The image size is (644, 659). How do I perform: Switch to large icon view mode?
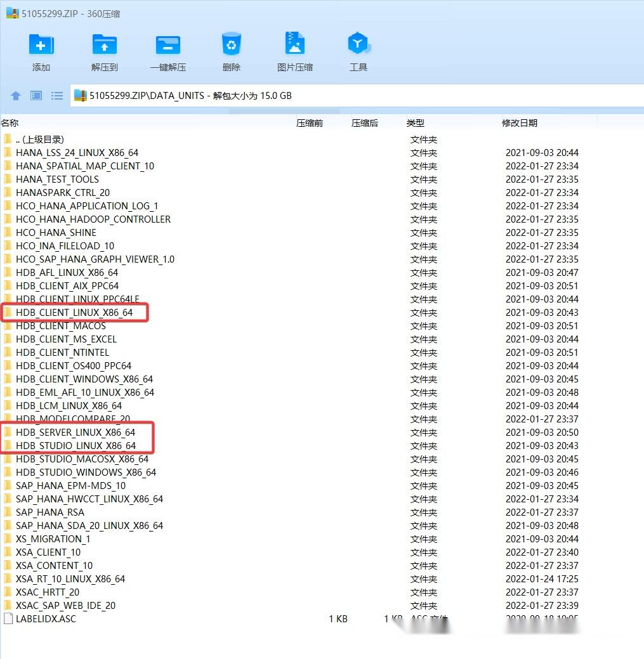pos(36,95)
